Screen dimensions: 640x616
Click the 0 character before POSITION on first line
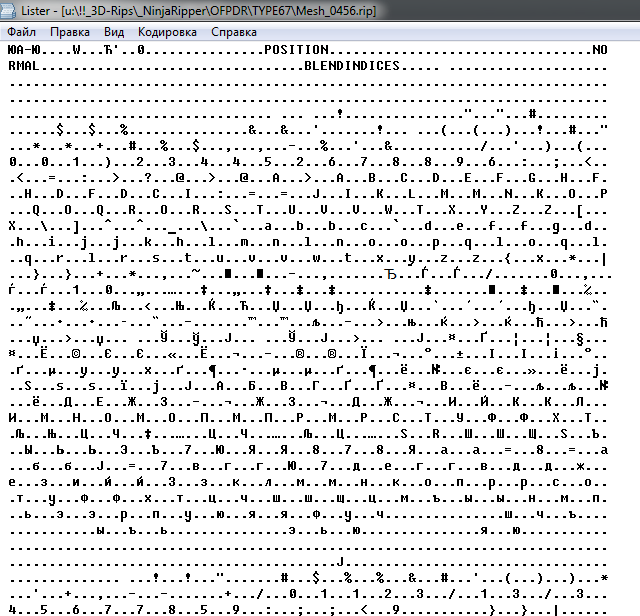click(141, 50)
